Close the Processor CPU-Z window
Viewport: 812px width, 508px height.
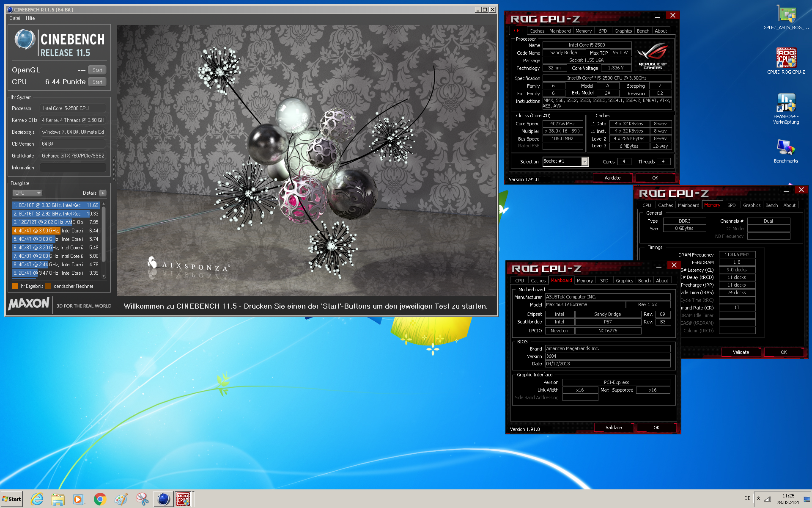672,15
